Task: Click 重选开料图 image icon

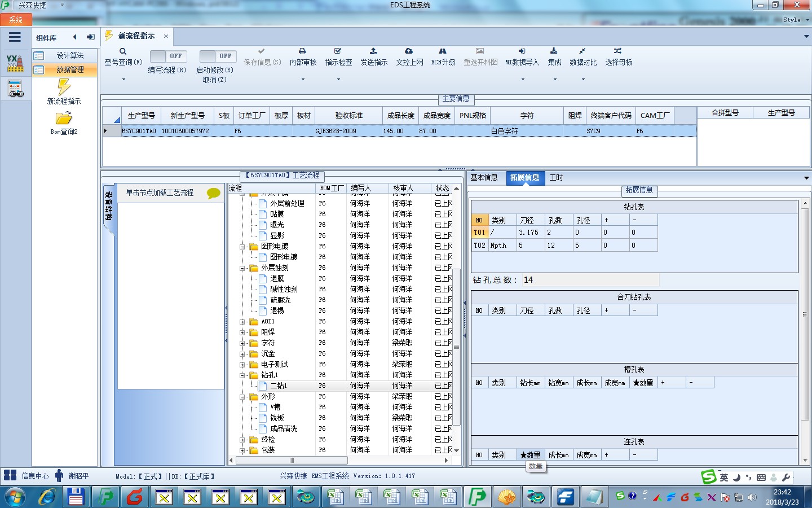Action: pos(480,51)
